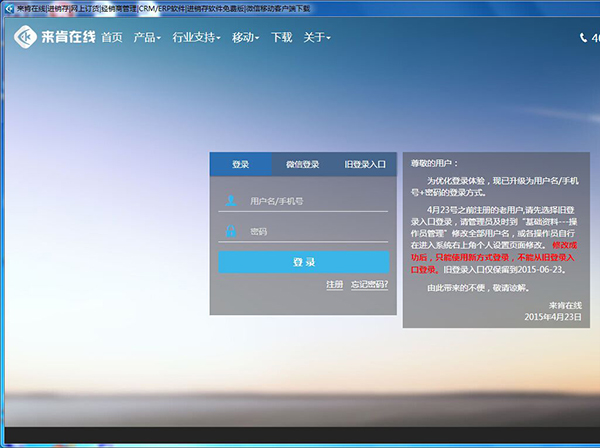
Task: Open the 移动 dropdown menu
Action: click(x=245, y=38)
